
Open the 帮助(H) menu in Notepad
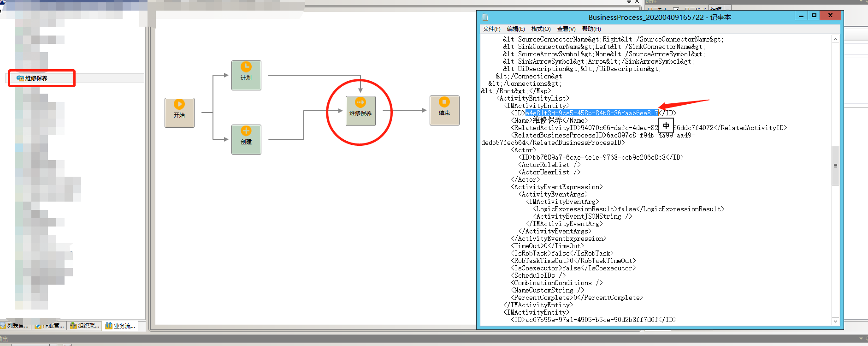point(591,29)
